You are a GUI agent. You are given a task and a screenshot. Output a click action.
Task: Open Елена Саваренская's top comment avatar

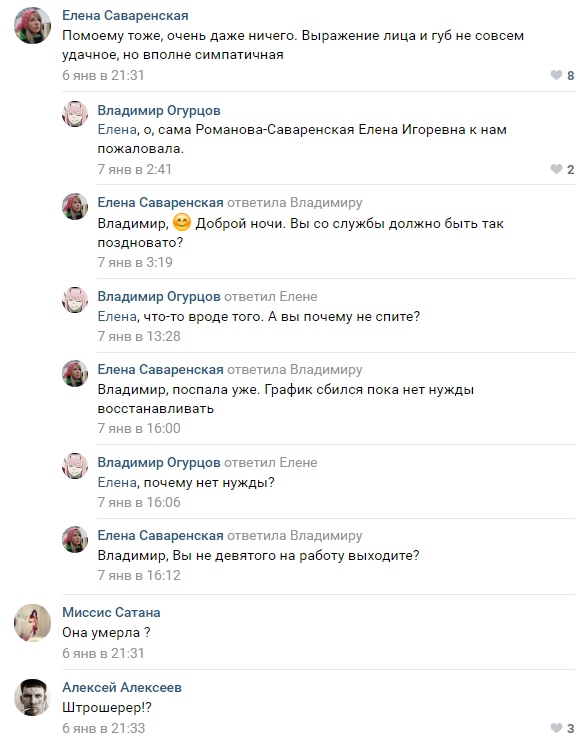(x=32, y=26)
